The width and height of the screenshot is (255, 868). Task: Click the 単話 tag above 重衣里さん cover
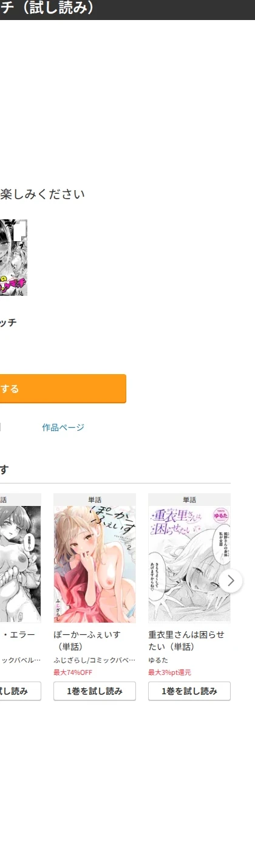tap(189, 500)
